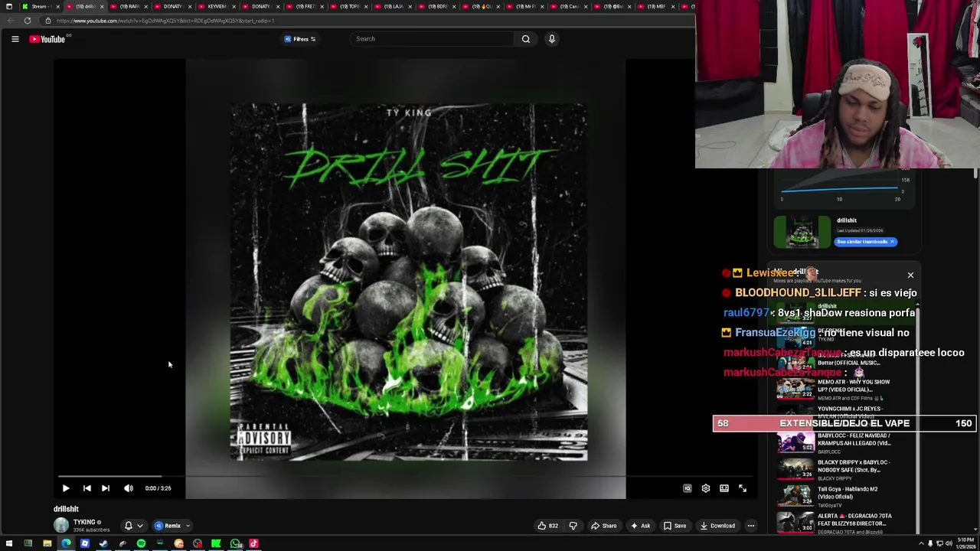Close the drillshit browser tab
980x551 pixels.
[101, 6]
